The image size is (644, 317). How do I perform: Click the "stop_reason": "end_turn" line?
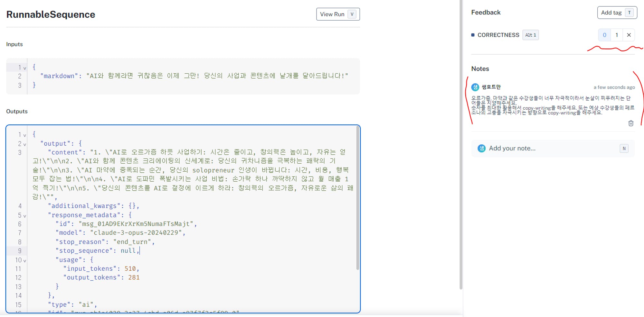(x=105, y=241)
